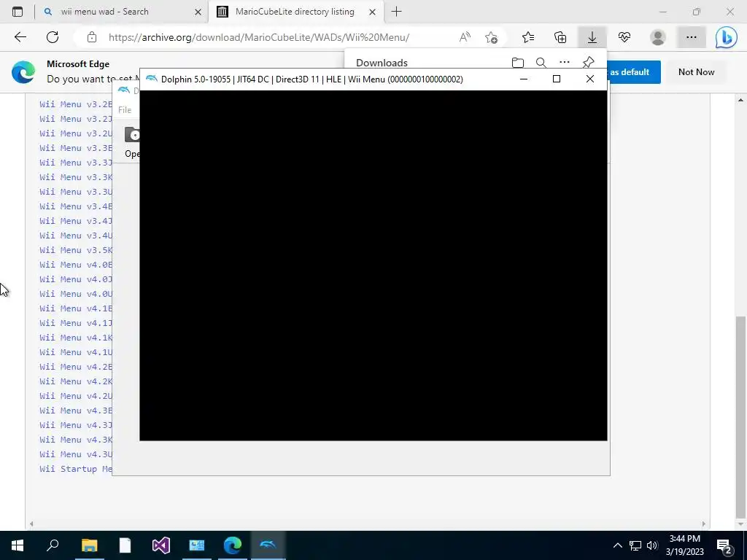The height and width of the screenshot is (560, 747).
Task: Open the tab actions menu icon
Action: click(18, 12)
